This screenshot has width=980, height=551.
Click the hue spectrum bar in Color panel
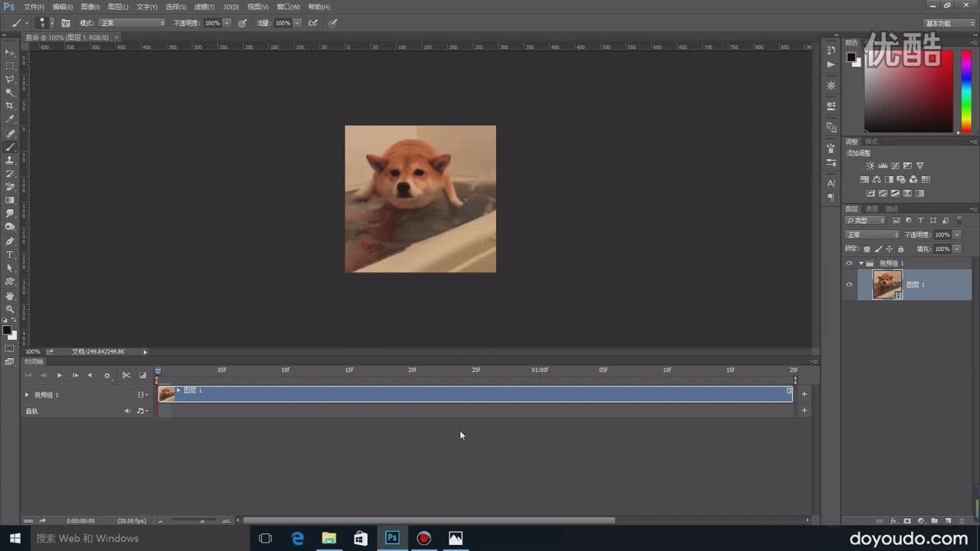[966, 91]
